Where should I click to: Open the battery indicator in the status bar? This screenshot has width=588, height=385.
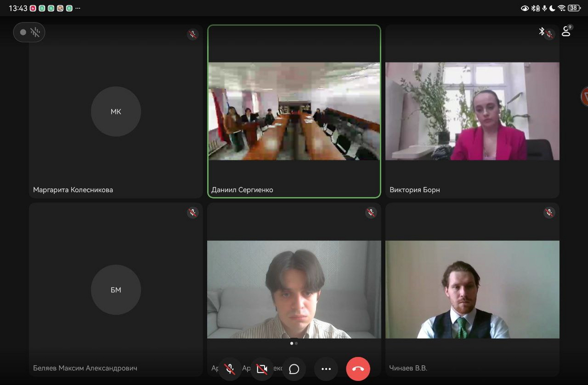(574, 8)
